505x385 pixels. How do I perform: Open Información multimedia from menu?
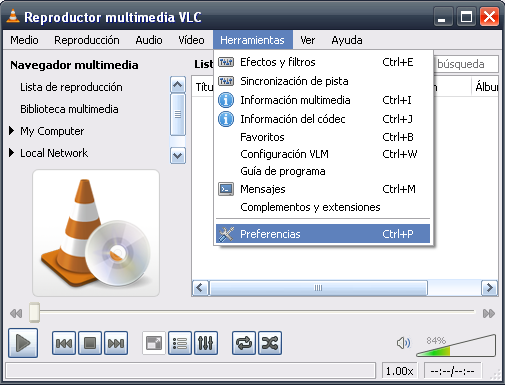click(x=323, y=100)
